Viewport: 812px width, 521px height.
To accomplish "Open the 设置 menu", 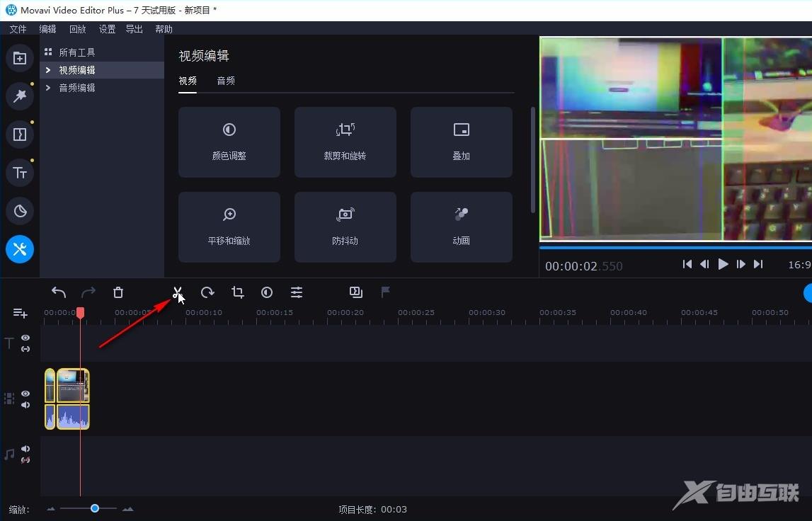I will [x=107, y=29].
